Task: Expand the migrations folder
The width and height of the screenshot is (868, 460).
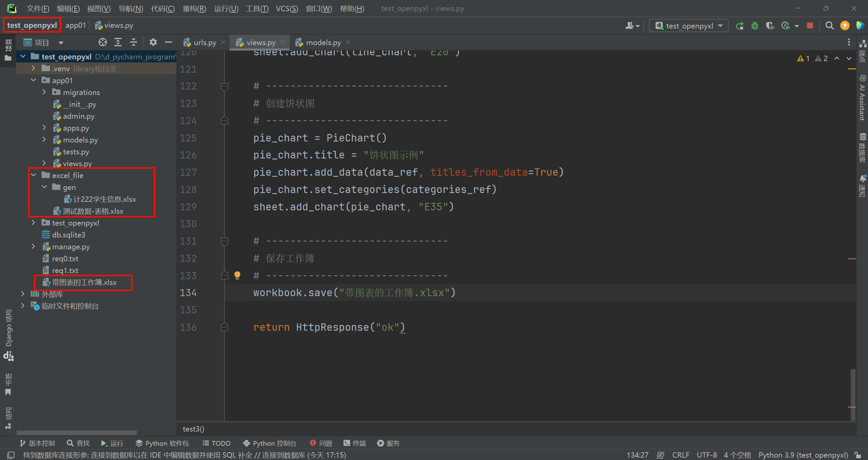Action: point(44,92)
